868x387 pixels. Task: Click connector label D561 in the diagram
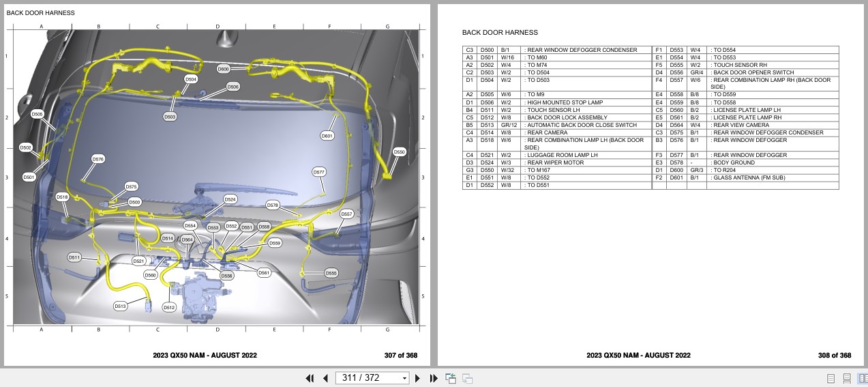pyautogui.click(x=264, y=272)
